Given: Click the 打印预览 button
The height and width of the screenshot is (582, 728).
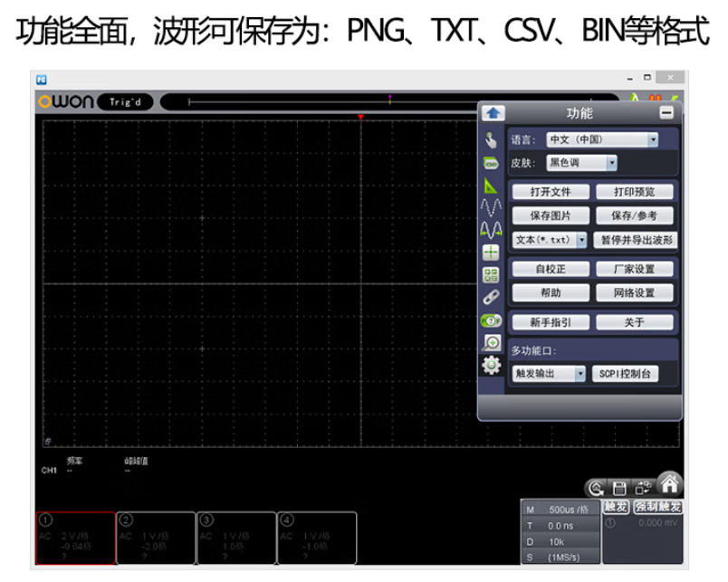Looking at the screenshot, I should click(634, 192).
